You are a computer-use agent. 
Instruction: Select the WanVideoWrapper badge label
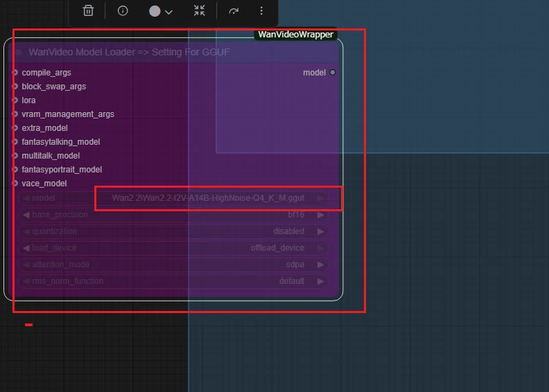coord(295,35)
